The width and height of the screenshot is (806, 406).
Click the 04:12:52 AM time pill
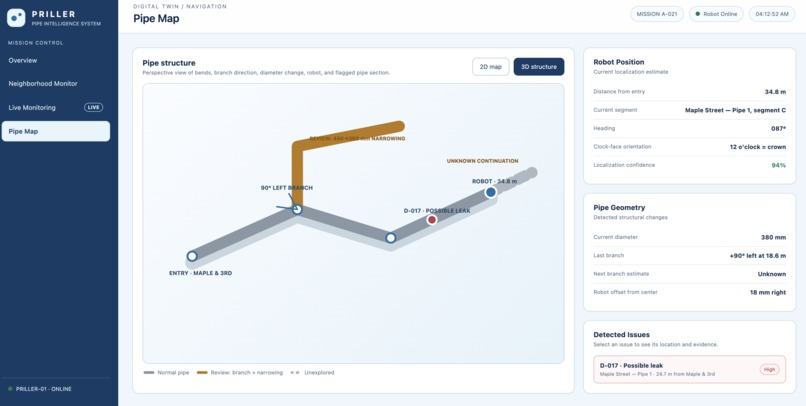pos(772,14)
